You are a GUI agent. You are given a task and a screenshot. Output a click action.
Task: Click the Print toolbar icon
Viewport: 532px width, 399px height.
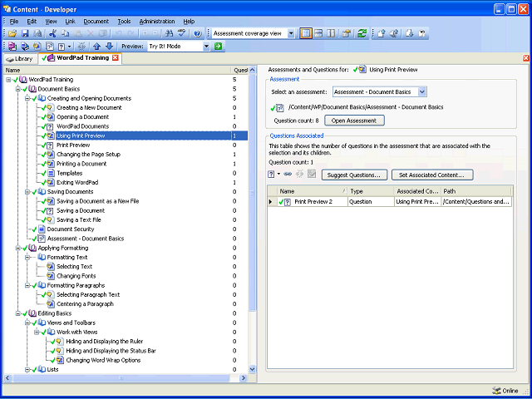point(37,33)
